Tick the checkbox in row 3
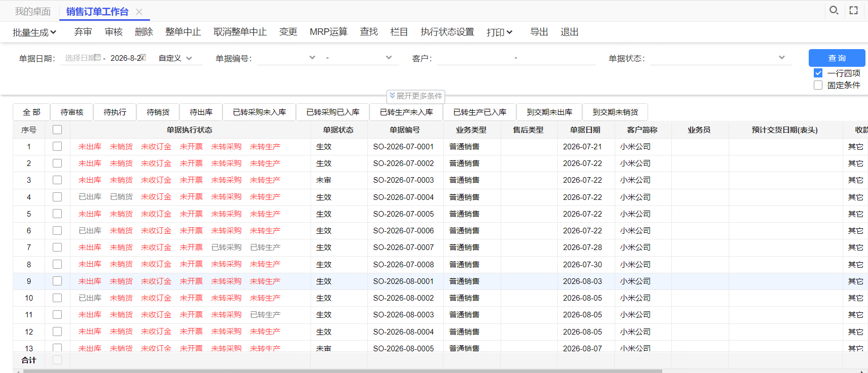The width and height of the screenshot is (868, 373). pyautogui.click(x=57, y=180)
